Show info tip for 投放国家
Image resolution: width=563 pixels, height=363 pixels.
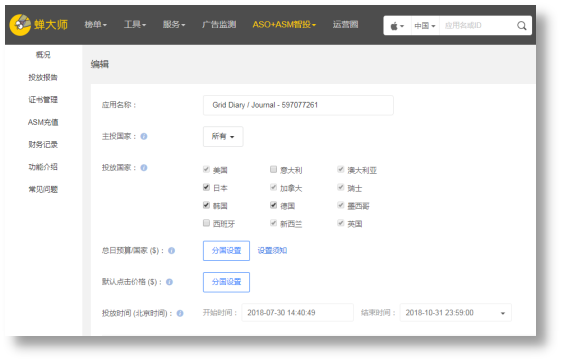(144, 168)
